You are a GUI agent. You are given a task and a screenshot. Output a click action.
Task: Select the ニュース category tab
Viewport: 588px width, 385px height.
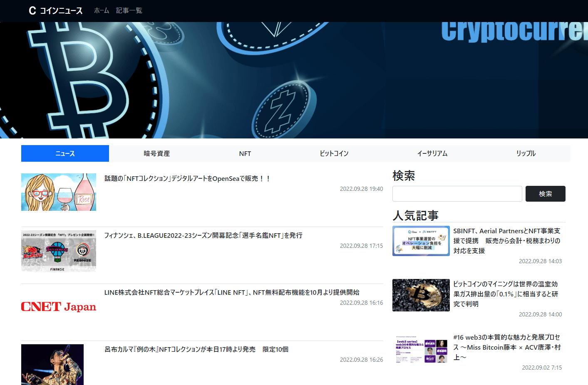pos(65,153)
